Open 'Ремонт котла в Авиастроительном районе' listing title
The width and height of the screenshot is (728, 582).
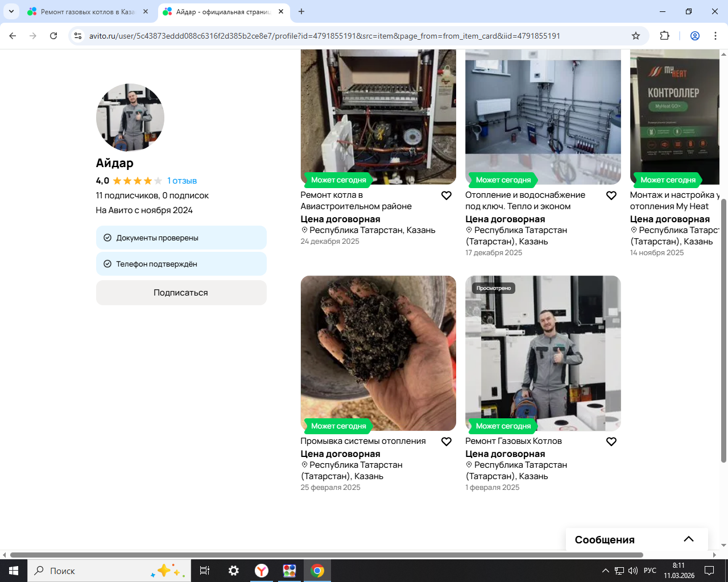click(356, 201)
